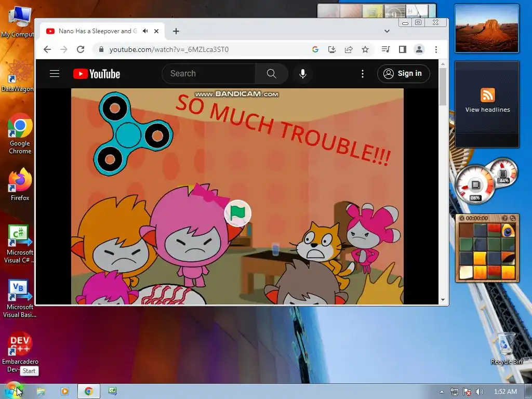Open File Explorer from taskbar
The width and height of the screenshot is (532, 399).
(x=41, y=392)
